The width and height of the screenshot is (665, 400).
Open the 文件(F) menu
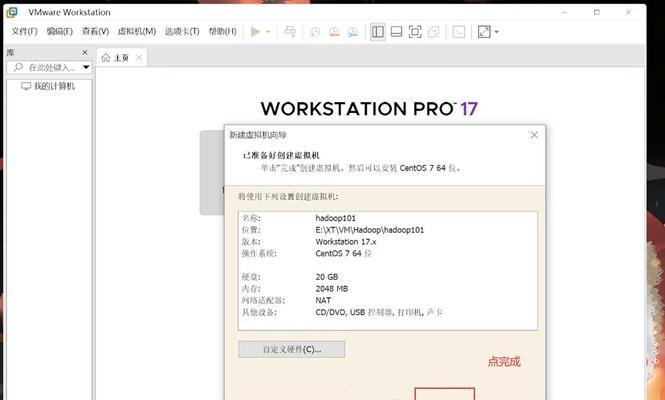[x=24, y=31]
